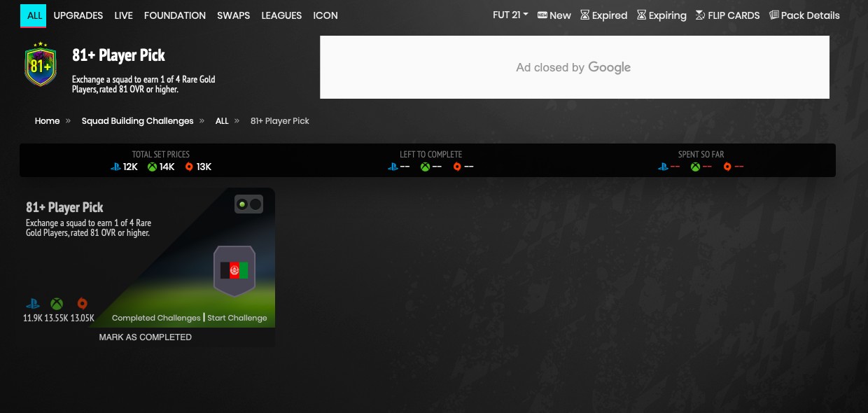868x413 pixels.
Task: Select the ALL category tab
Action: [x=34, y=15]
